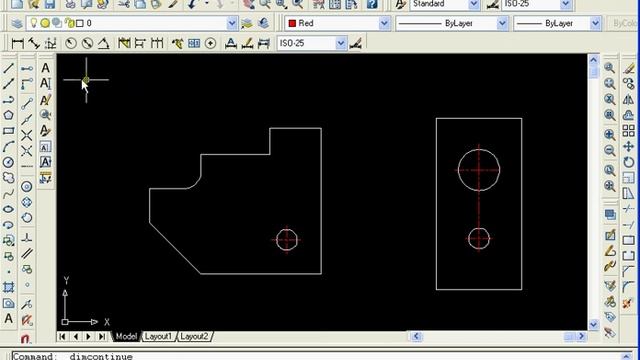Click the Help question mark button
Image resolution: width=640 pixels, height=360 pixels.
click(x=371, y=4)
